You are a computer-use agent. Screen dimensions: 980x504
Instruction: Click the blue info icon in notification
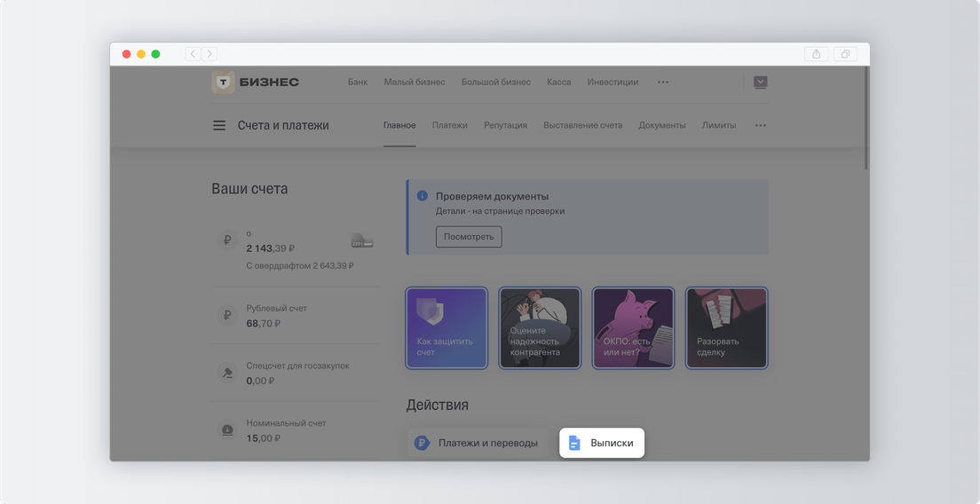[x=422, y=196]
